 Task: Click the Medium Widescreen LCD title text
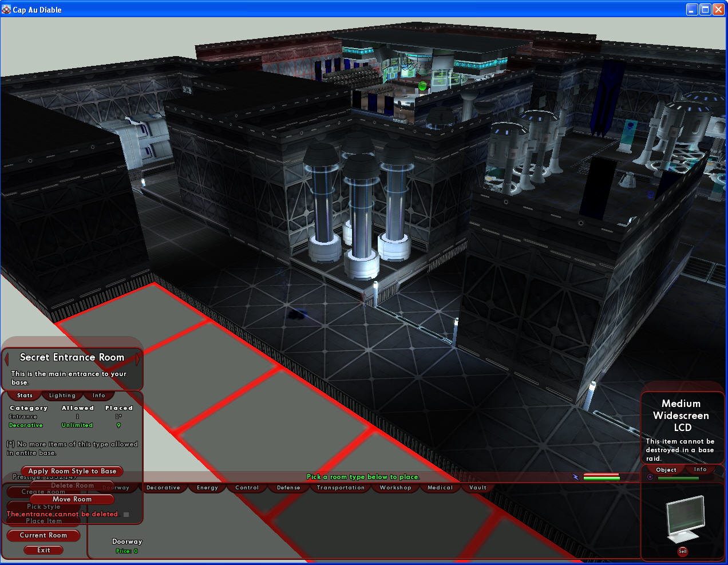(x=681, y=416)
